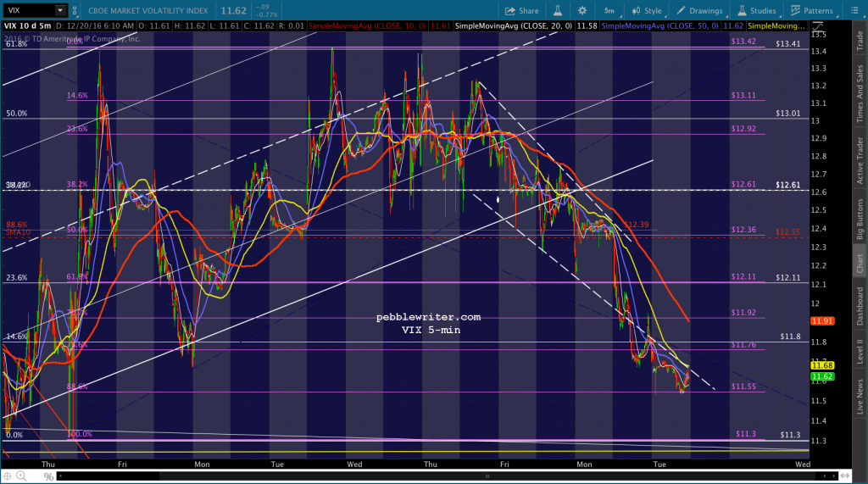Screen dimensions: 868x484
Task: Click the $11.3 level label on right
Action: click(x=790, y=435)
